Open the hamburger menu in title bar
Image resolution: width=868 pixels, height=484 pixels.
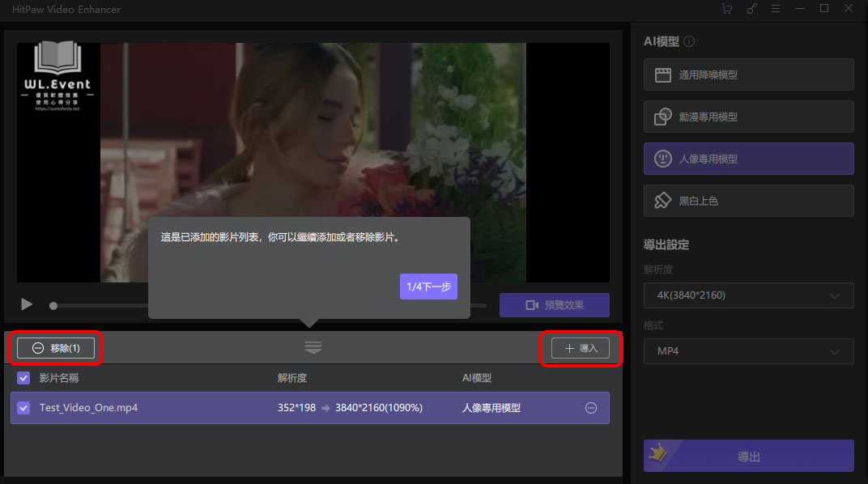tap(776, 9)
